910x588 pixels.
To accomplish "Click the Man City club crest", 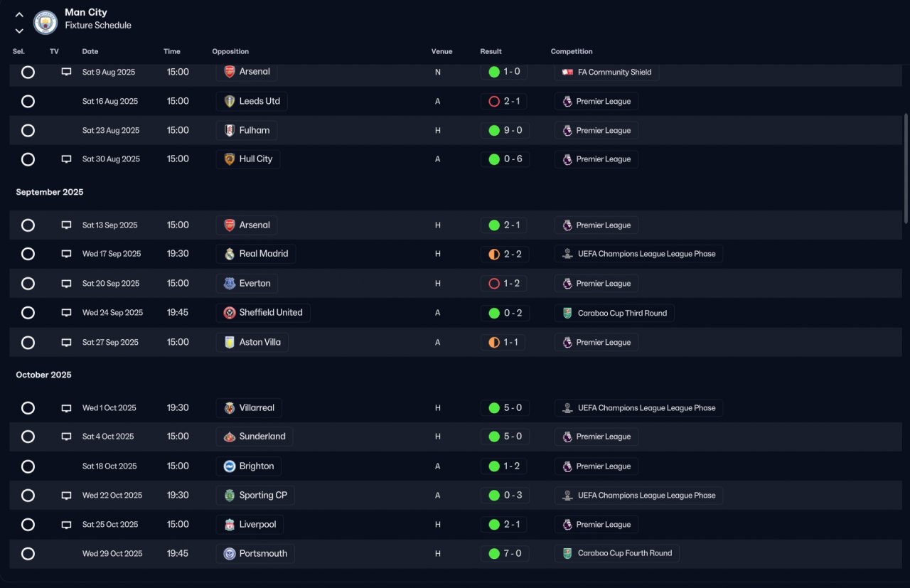I will tap(45, 22).
